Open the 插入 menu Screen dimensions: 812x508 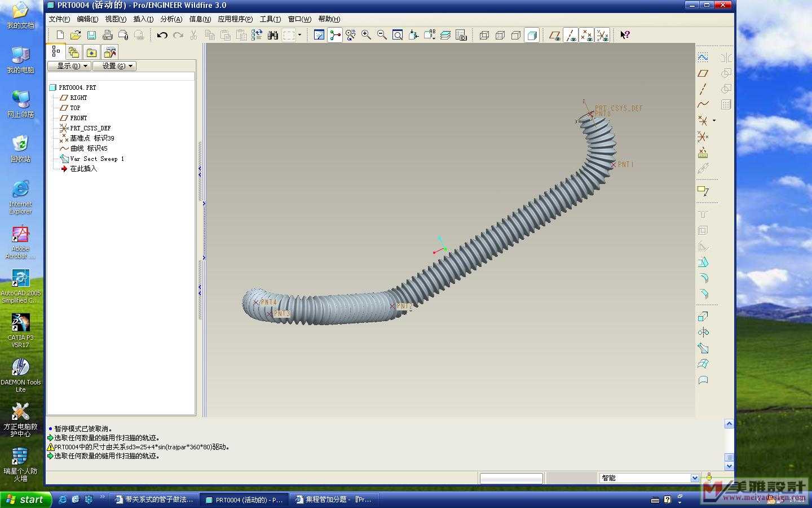coord(143,19)
